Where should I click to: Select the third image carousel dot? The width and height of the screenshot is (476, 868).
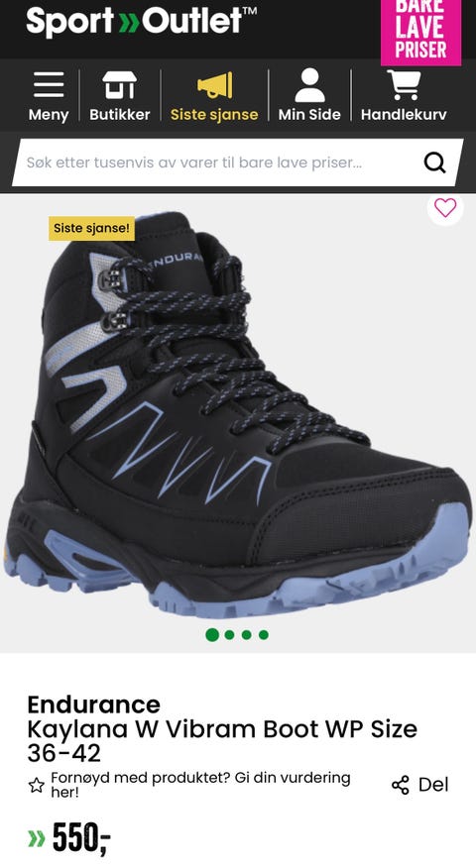pyautogui.click(x=247, y=635)
